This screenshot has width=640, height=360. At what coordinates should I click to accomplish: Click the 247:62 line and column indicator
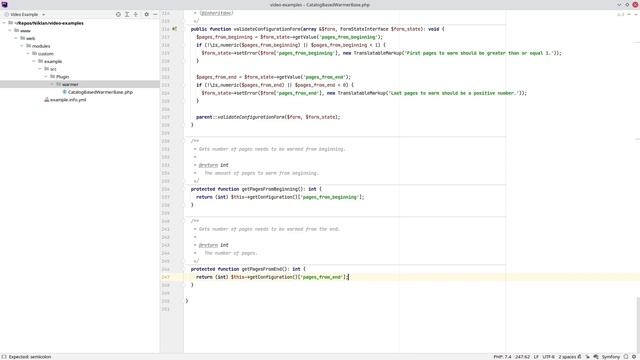pyautogui.click(x=522, y=357)
